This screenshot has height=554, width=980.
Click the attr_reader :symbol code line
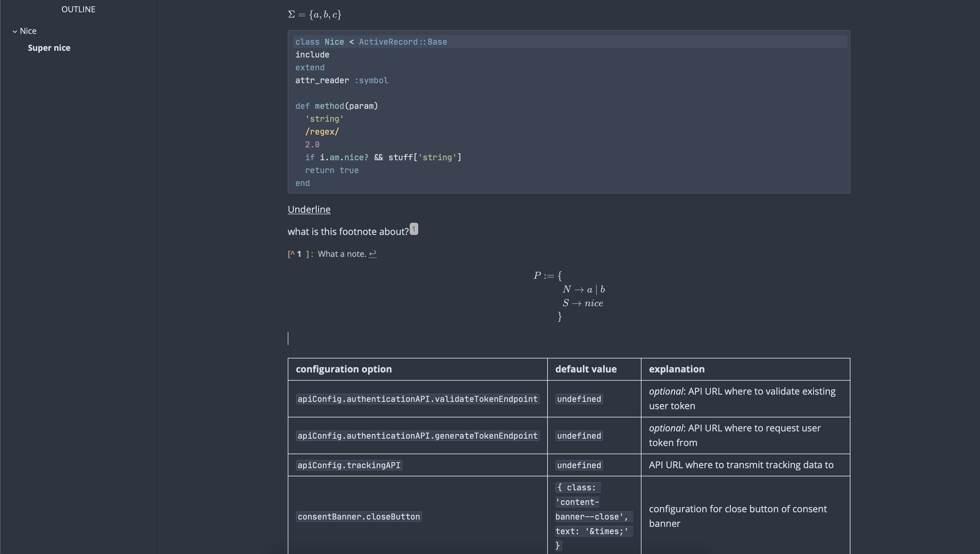342,81
